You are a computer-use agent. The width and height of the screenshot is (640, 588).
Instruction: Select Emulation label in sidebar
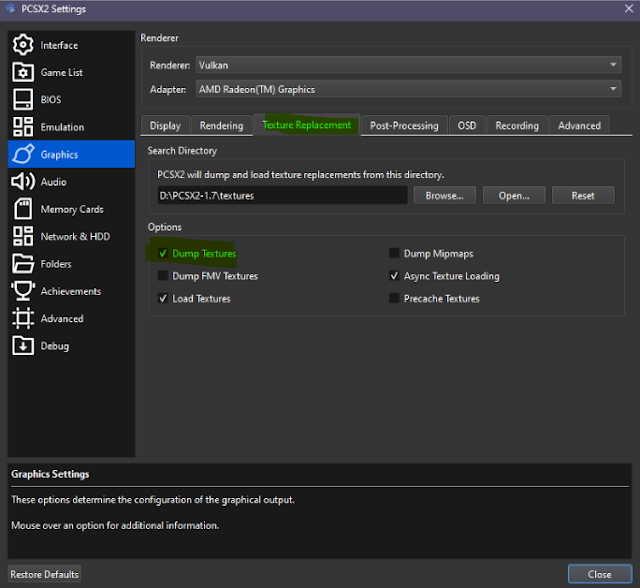point(62,127)
